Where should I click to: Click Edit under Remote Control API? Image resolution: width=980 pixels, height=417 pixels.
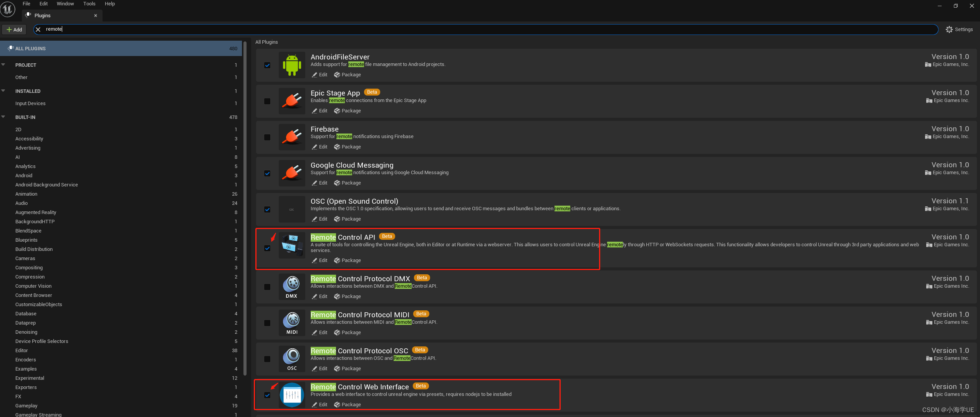point(319,260)
